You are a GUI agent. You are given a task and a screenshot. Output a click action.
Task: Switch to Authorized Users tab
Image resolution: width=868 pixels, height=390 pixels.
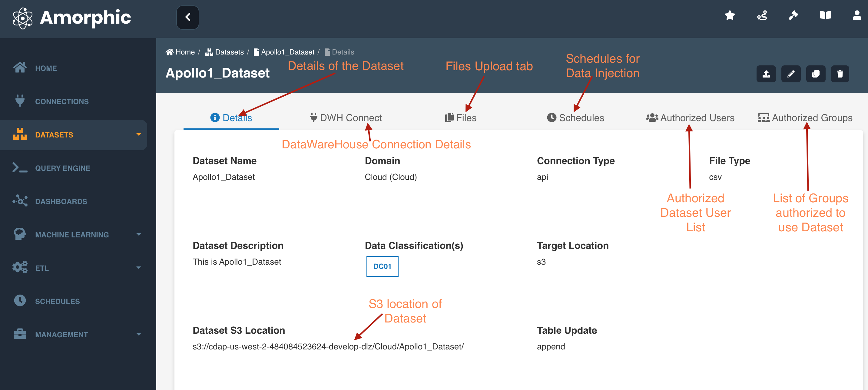click(x=690, y=118)
